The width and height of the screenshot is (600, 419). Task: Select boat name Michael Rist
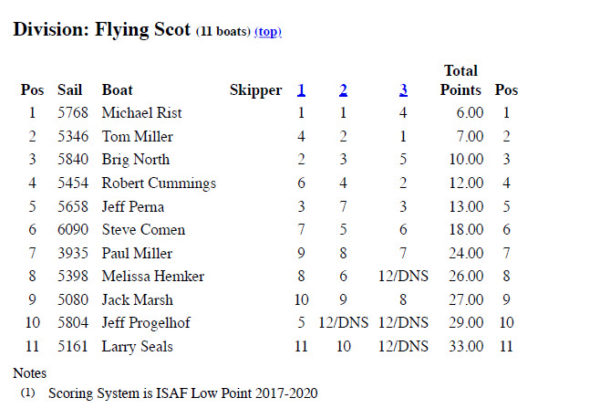click(x=144, y=113)
